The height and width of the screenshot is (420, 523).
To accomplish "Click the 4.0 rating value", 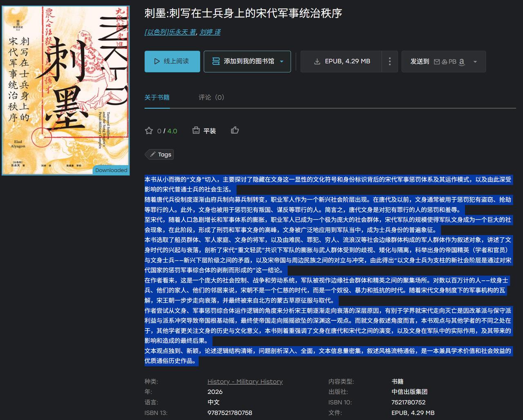I will pos(172,131).
